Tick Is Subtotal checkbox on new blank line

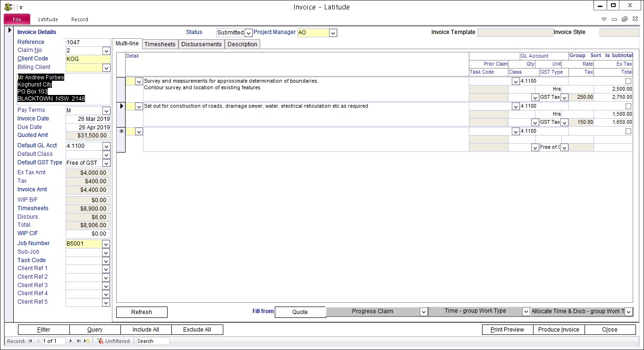pos(628,131)
